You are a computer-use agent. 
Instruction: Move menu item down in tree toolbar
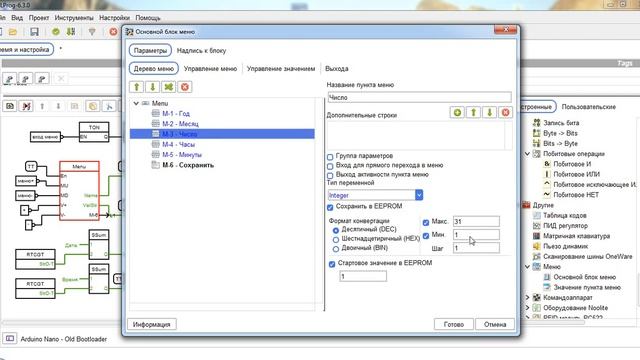click(153, 87)
